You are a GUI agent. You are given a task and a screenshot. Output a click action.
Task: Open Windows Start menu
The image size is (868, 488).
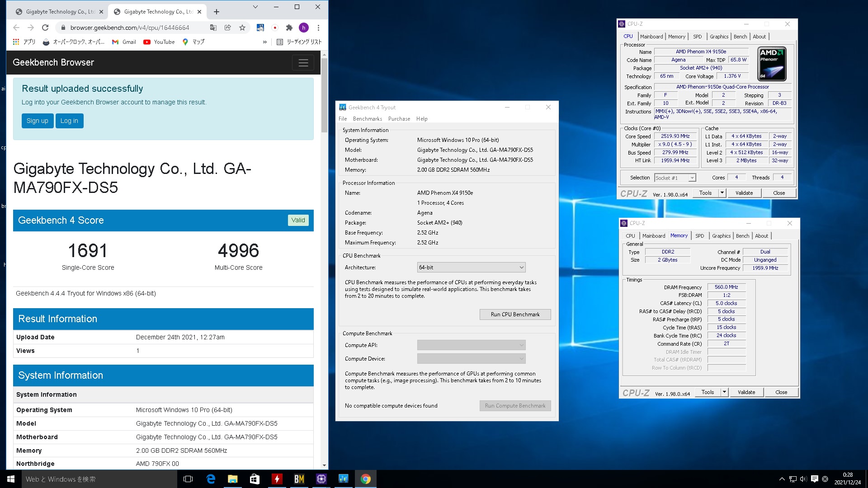[x=11, y=479]
